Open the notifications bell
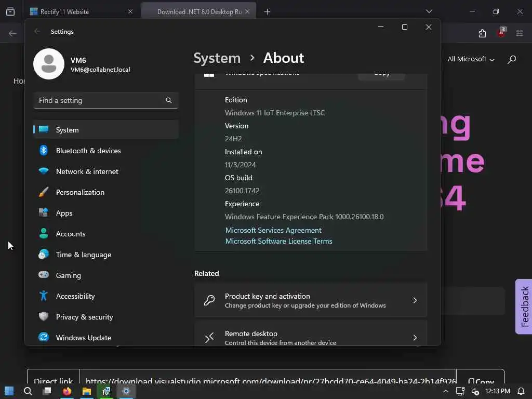This screenshot has width=532, height=399. 521,391
